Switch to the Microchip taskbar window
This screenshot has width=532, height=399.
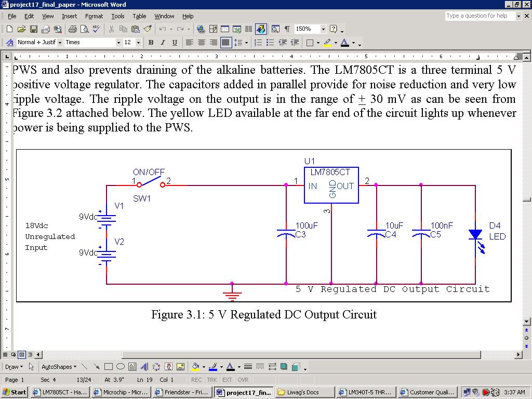pos(121,392)
